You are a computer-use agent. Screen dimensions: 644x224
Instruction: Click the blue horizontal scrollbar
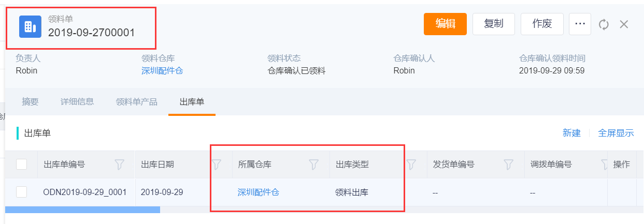click(82, 210)
